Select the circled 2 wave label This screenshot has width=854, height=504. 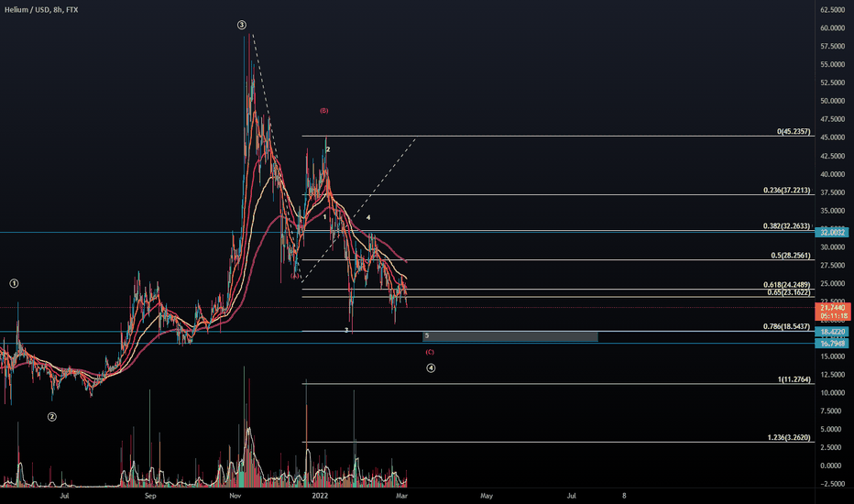[x=51, y=417]
